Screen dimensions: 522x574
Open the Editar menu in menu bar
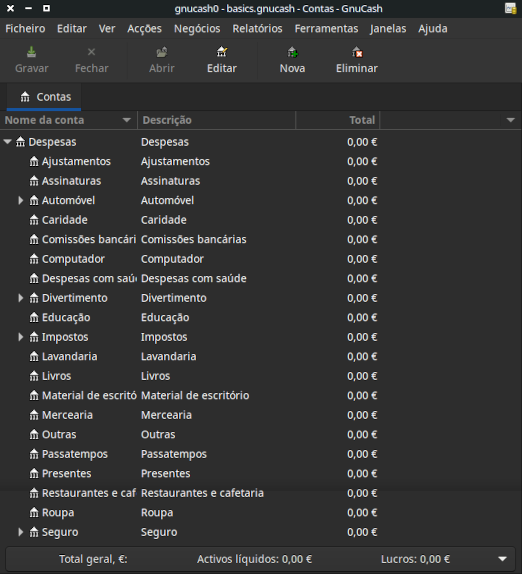click(72, 29)
